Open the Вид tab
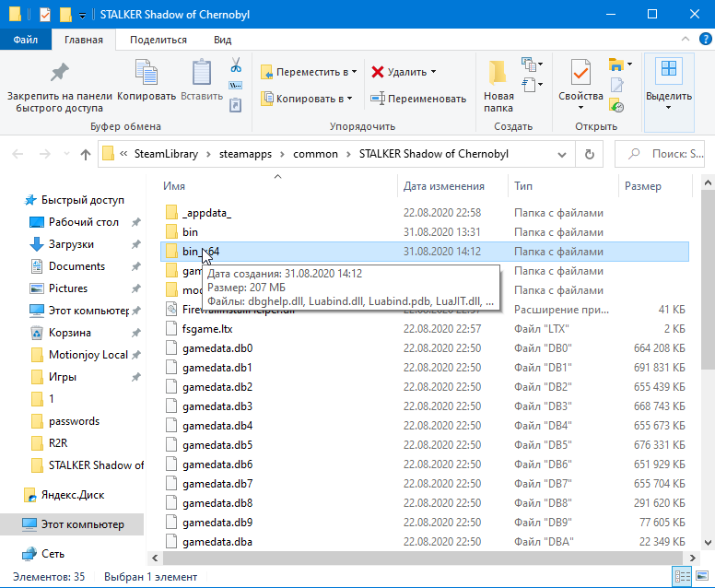The image size is (715, 588). point(223,40)
